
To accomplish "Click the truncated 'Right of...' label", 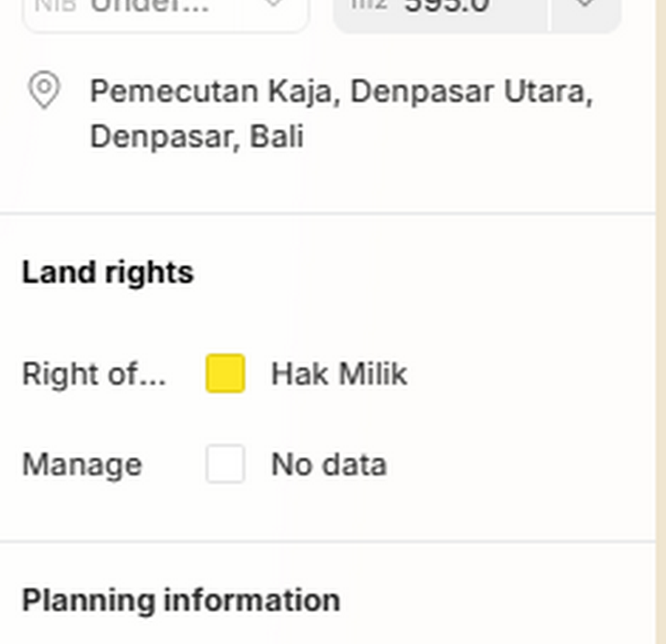I will pyautogui.click(x=94, y=374).
